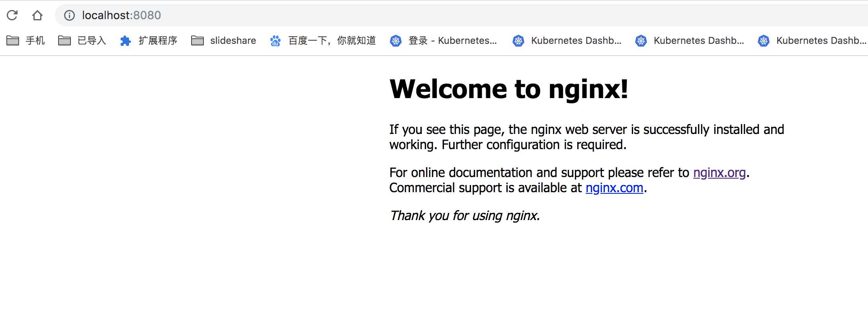Open the 登录 - Kubernetes bookmark

pos(444,41)
